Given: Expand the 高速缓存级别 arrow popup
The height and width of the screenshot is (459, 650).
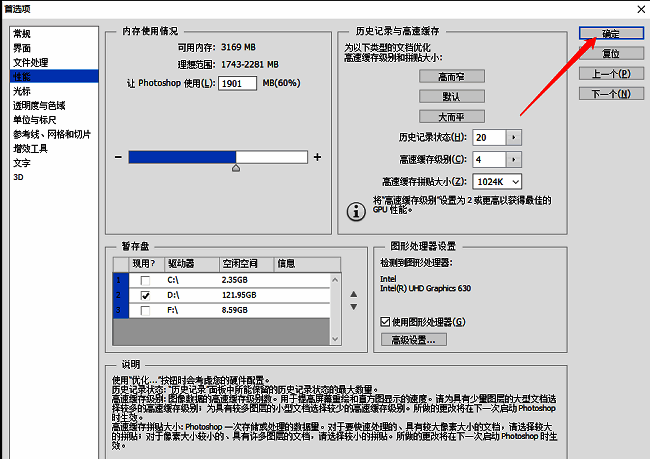Looking at the screenshot, I should (514, 159).
